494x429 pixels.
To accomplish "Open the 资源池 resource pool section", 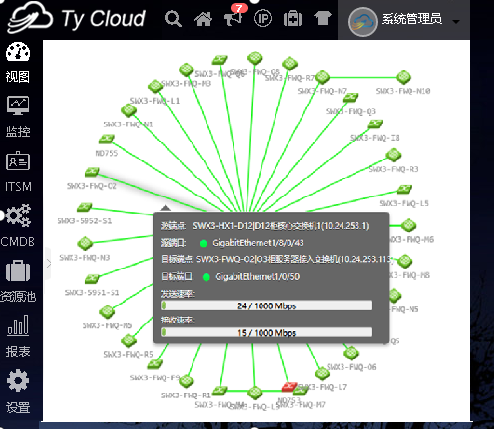I will click(x=18, y=281).
